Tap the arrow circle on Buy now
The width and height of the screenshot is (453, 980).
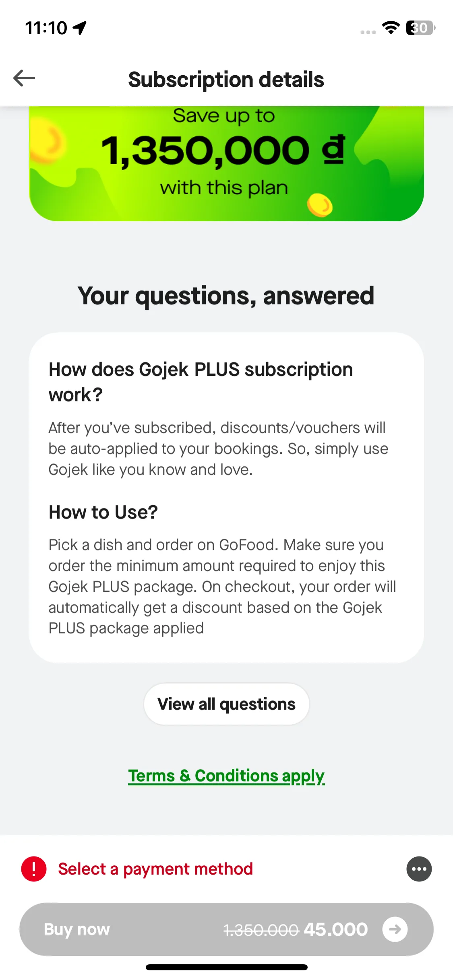395,929
